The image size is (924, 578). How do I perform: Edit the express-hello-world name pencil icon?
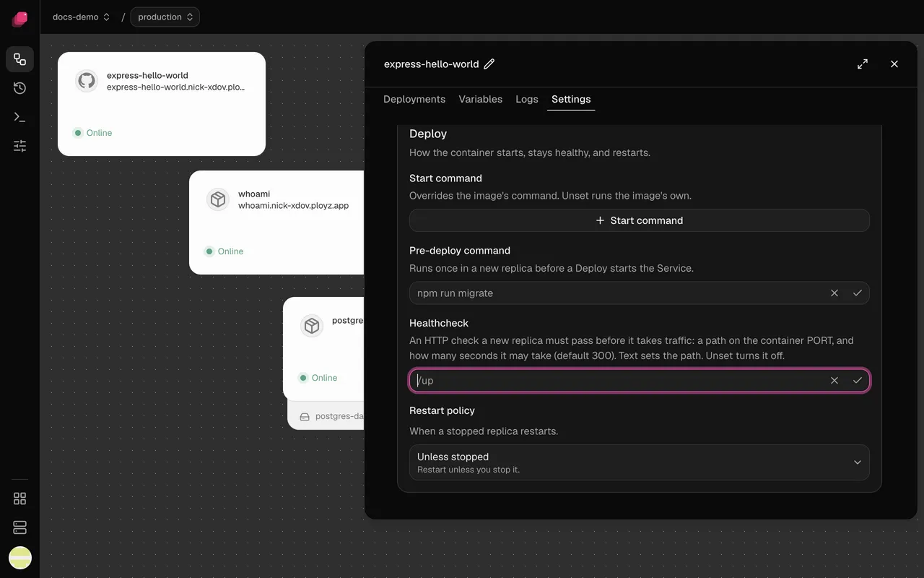tap(489, 64)
